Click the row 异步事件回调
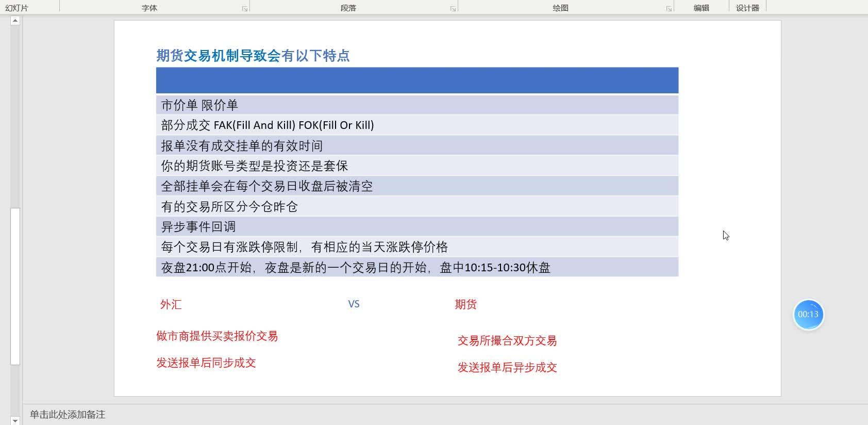868x425 pixels. click(417, 226)
